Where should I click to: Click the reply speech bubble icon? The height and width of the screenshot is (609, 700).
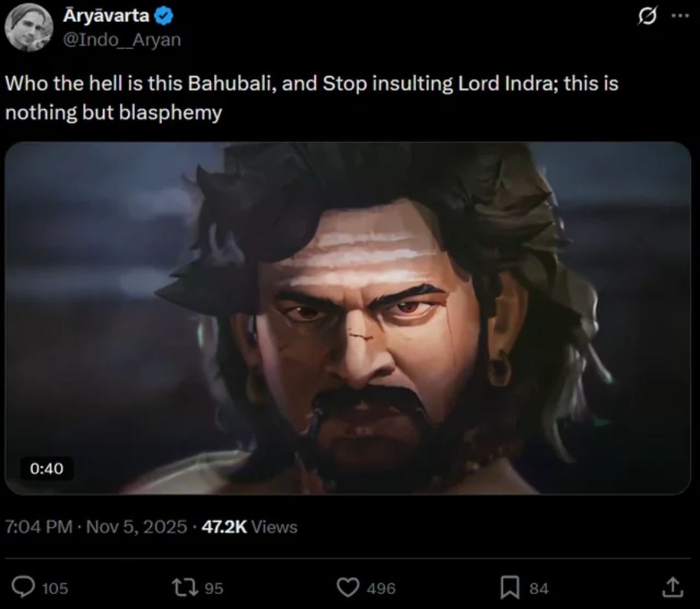(24, 587)
